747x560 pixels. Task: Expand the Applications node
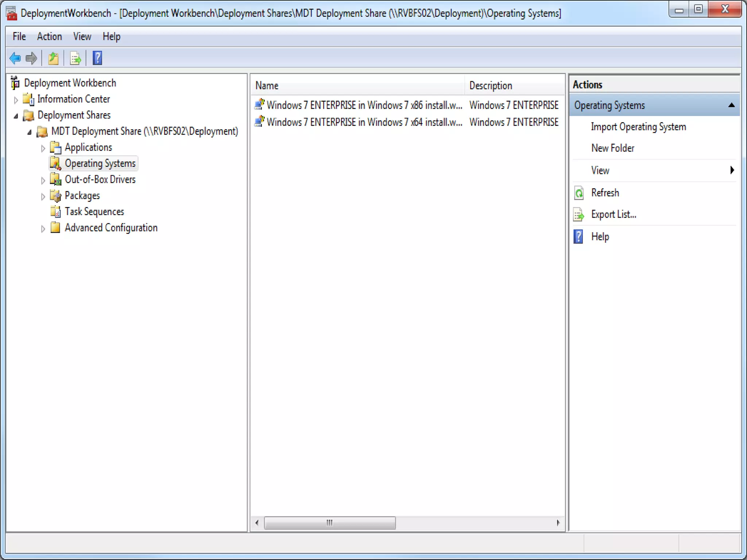43,148
